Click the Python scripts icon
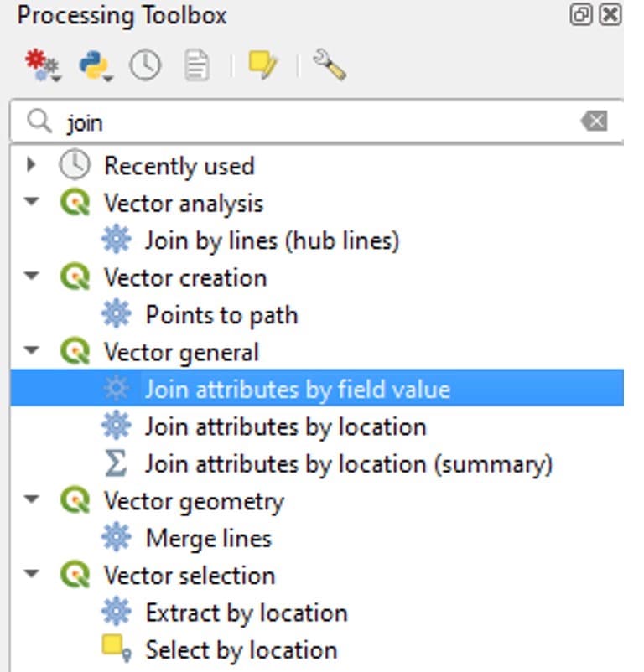644x672 pixels. pyautogui.click(x=94, y=65)
